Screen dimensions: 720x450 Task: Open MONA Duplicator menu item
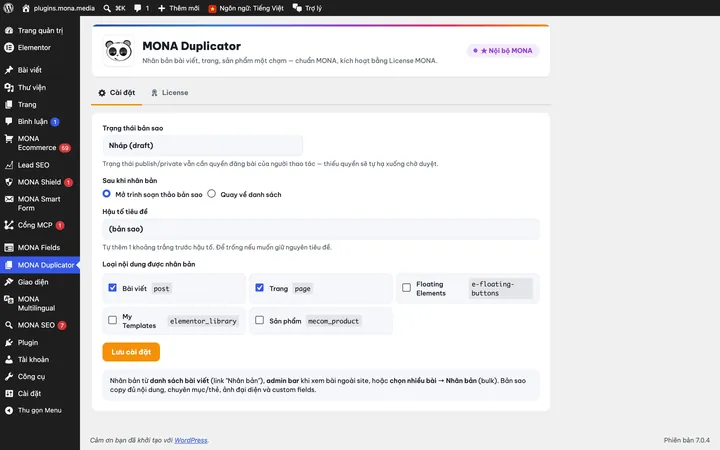(x=40, y=265)
